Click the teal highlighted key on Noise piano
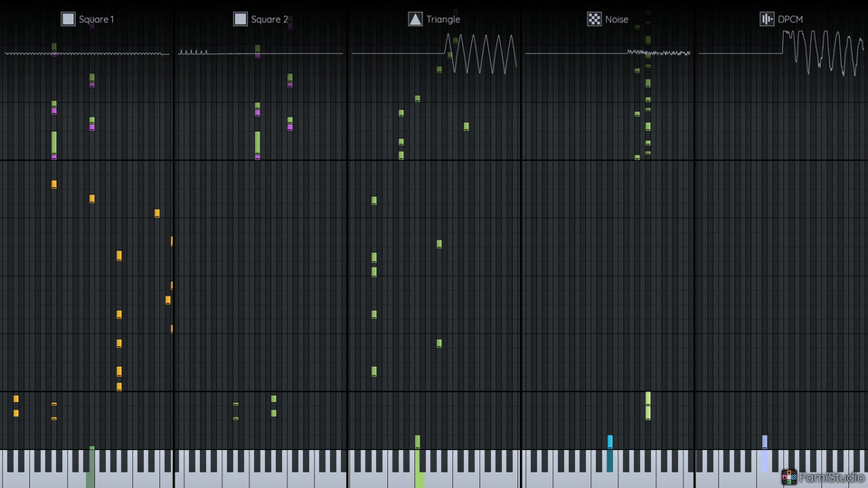868x488 pixels. pos(610,460)
